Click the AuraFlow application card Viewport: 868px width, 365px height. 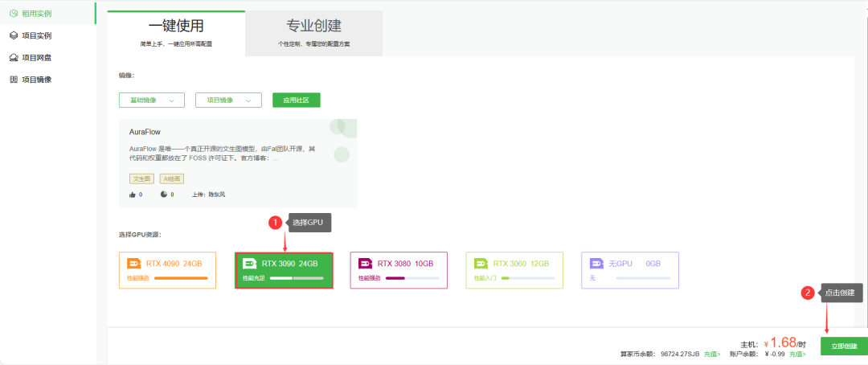tap(238, 163)
